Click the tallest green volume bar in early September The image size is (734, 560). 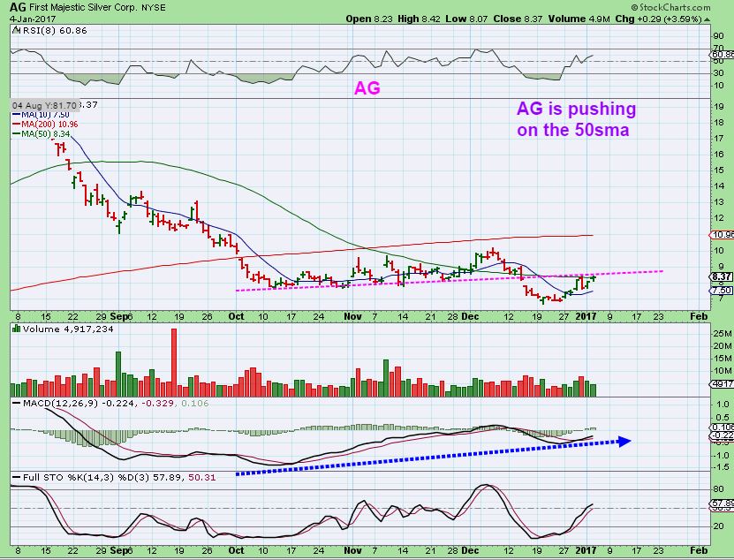(x=118, y=375)
